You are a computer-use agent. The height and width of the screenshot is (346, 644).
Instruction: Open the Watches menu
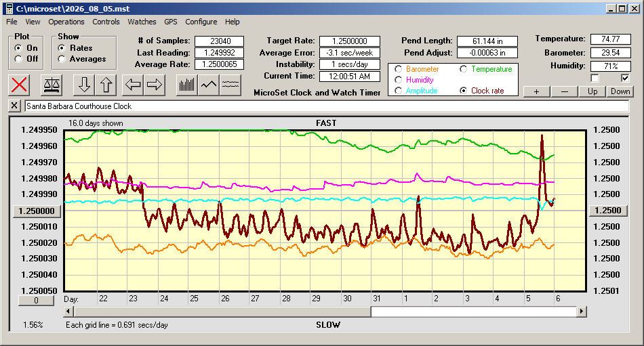(x=142, y=22)
